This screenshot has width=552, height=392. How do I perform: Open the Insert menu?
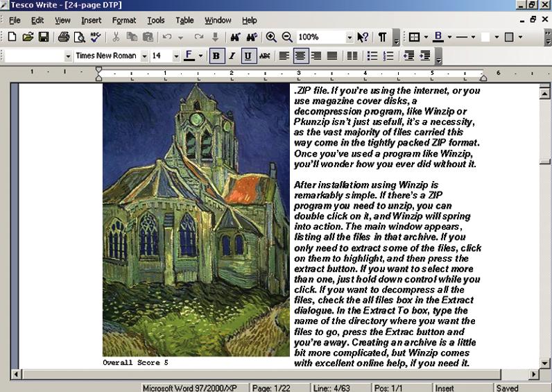click(91, 20)
